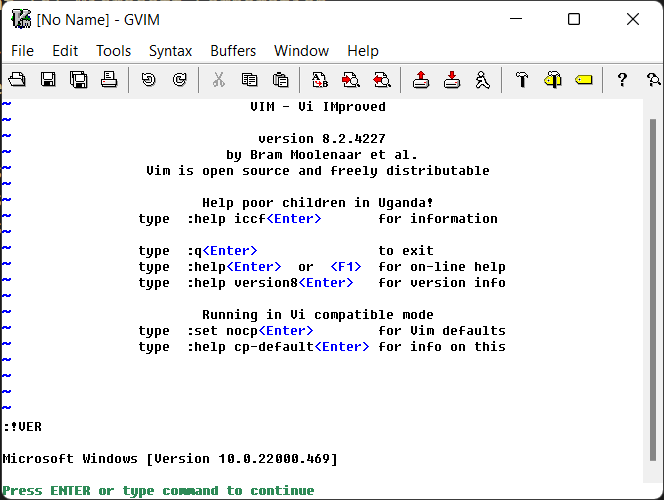Click 'by Bram Moolenaar et al.' line
Image resolution: width=664 pixels, height=500 pixels.
[x=322, y=155]
